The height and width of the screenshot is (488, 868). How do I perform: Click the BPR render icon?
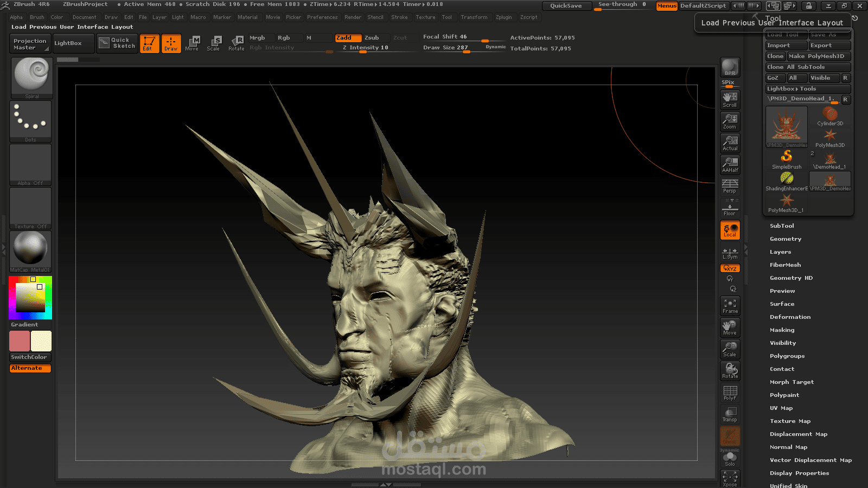pos(730,67)
